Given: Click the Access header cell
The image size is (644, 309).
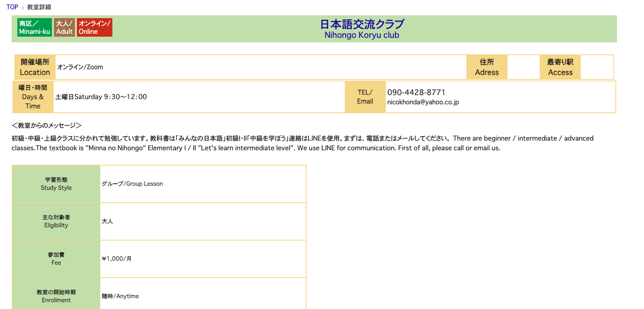Looking at the screenshot, I should 560,67.
